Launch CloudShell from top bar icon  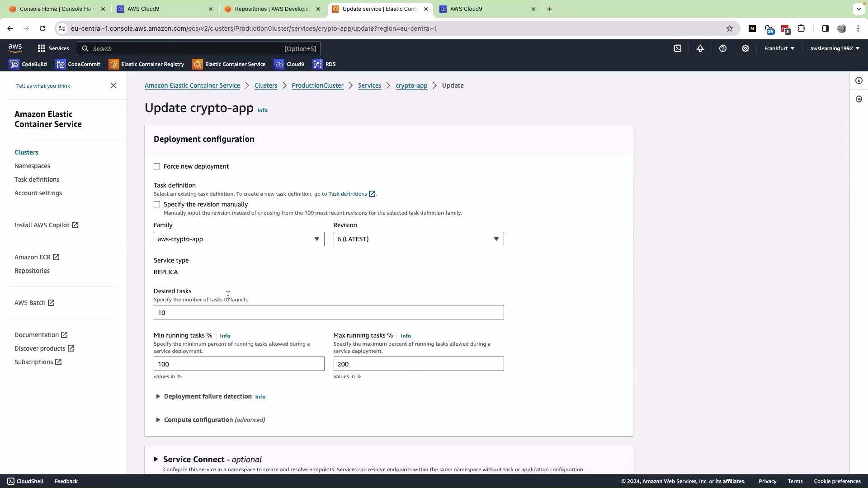click(678, 48)
